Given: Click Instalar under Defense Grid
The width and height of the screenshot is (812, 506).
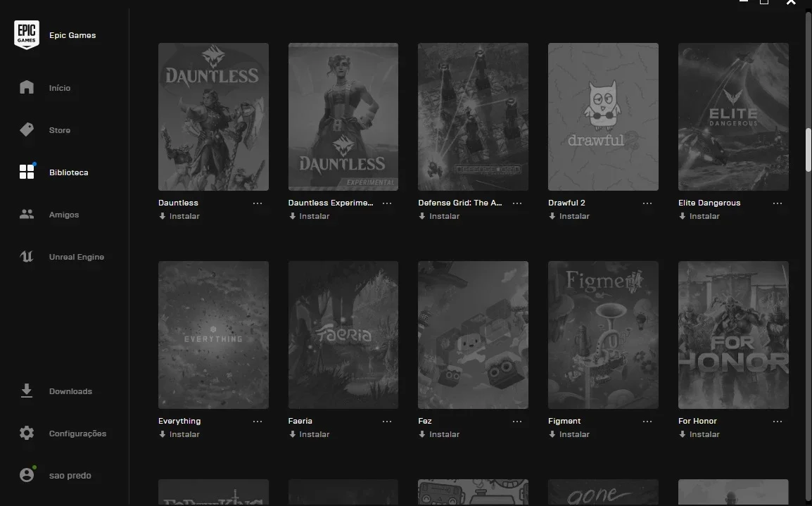Looking at the screenshot, I should (439, 216).
